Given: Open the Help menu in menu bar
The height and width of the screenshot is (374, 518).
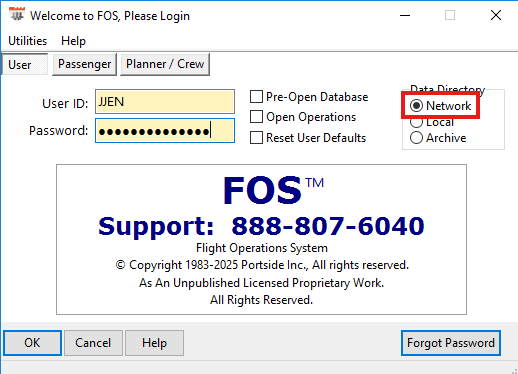Looking at the screenshot, I should 73,41.
